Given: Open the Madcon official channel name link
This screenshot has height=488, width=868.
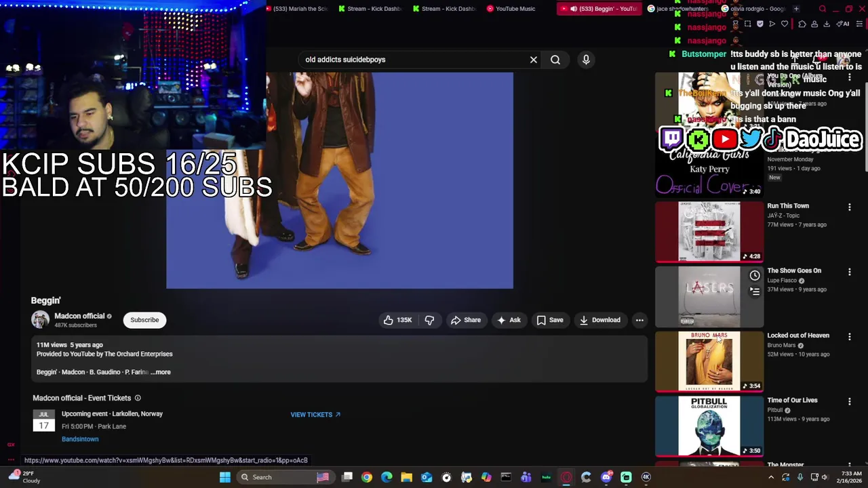Looking at the screenshot, I should click(79, 316).
